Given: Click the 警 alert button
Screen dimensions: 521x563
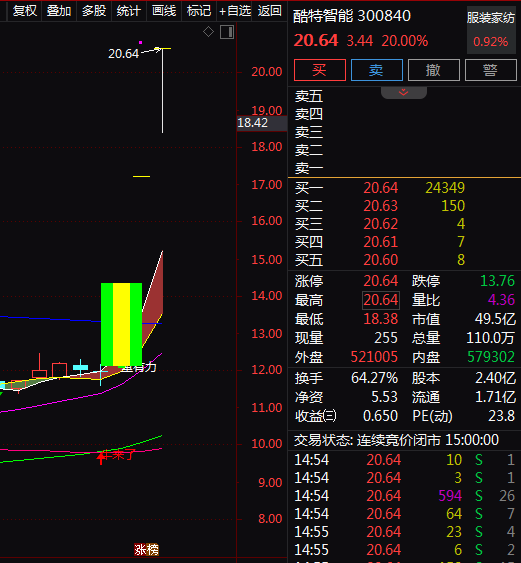Looking at the screenshot, I should click(x=490, y=70).
